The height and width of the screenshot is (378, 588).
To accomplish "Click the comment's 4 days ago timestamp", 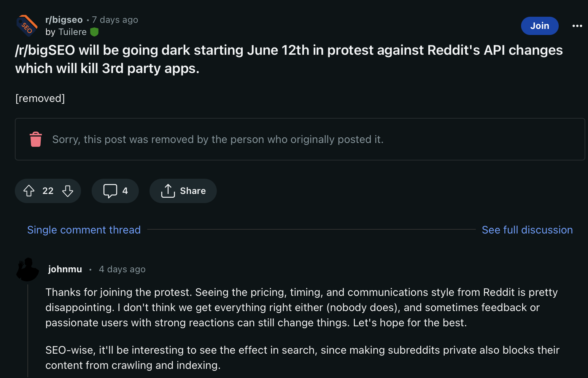I will tap(122, 269).
